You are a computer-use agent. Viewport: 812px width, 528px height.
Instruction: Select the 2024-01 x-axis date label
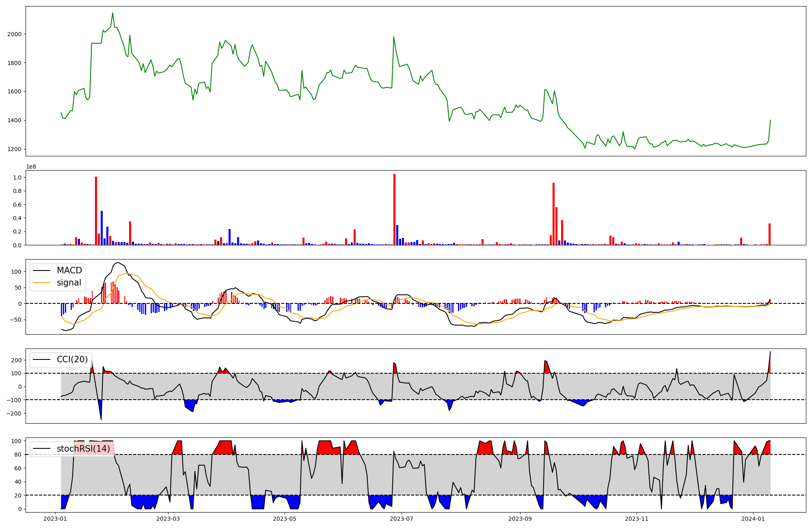(x=754, y=519)
